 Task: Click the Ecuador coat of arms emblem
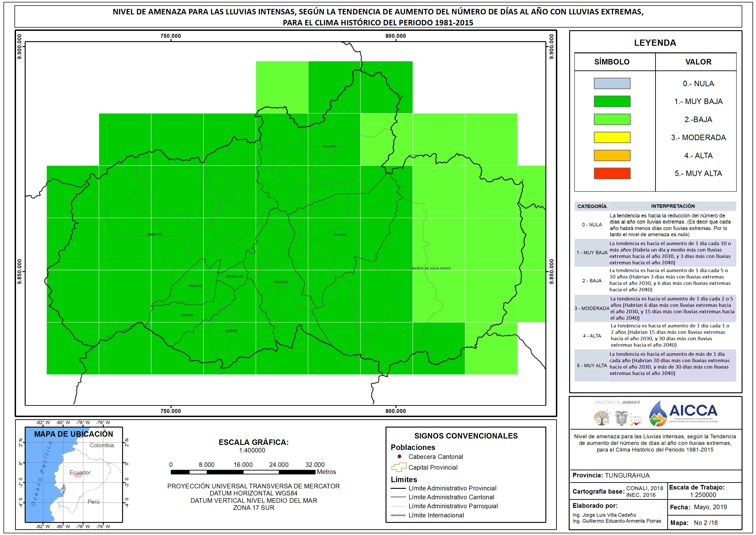(621, 418)
